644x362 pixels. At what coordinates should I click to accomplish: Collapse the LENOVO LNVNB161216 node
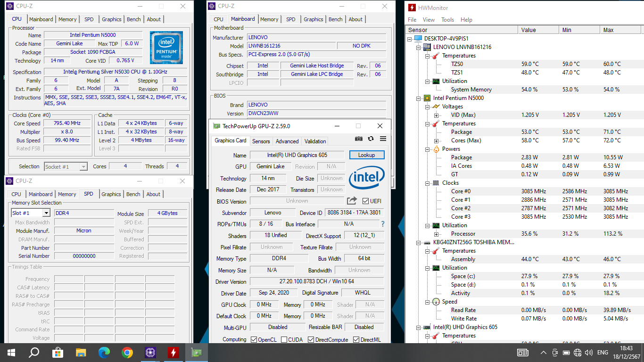(x=418, y=47)
